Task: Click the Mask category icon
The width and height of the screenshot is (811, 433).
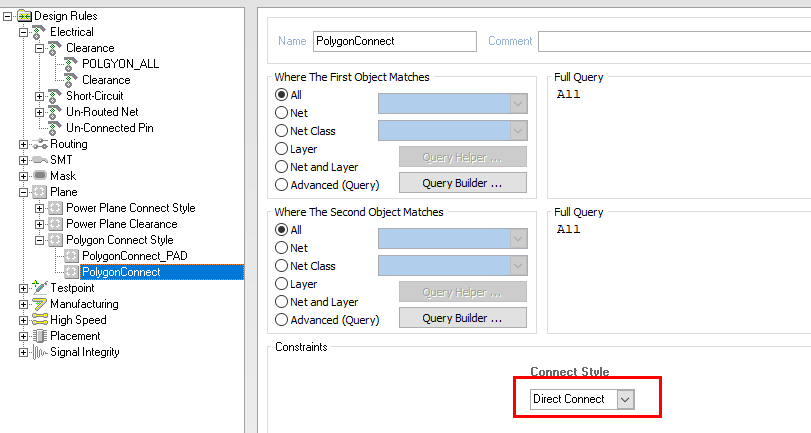Action: pos(39,176)
